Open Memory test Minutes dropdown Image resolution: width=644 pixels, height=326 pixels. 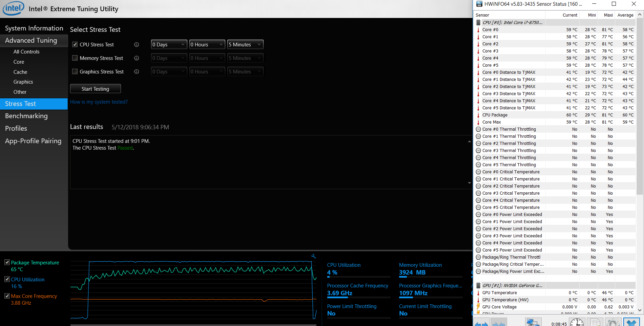(x=245, y=58)
